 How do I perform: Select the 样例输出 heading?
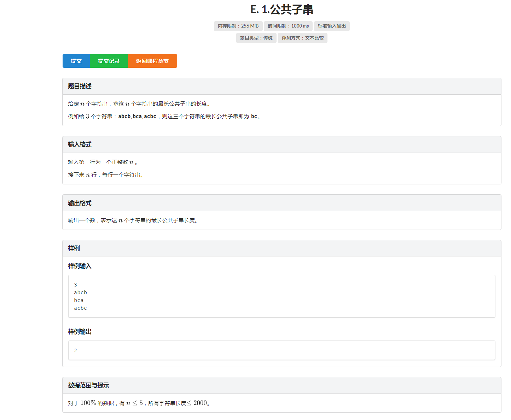coord(80,332)
